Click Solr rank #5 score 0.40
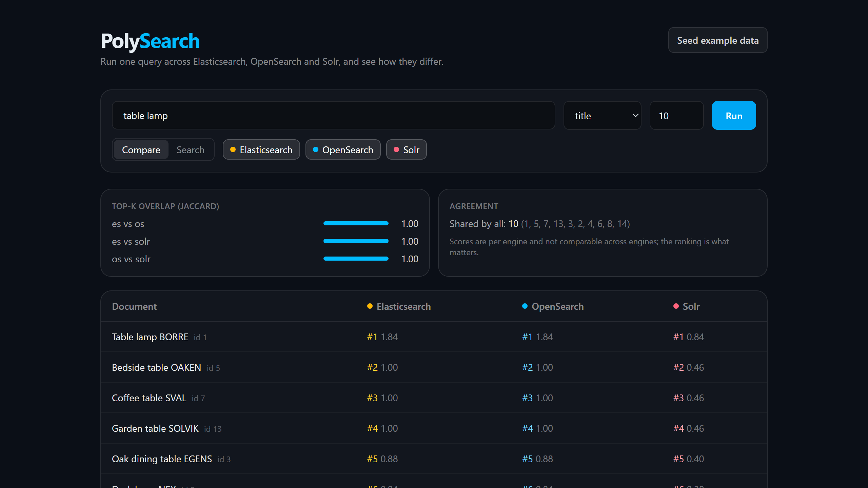 pyautogui.click(x=689, y=459)
